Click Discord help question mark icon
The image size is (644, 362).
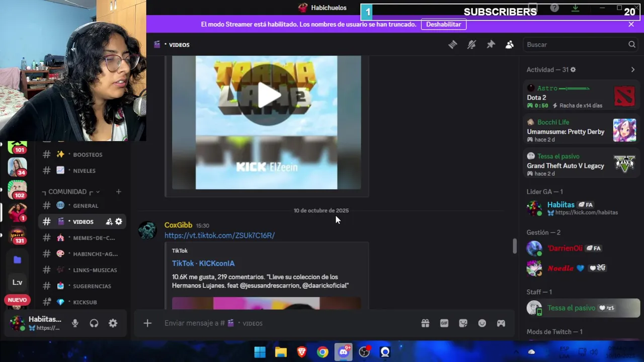click(x=554, y=8)
